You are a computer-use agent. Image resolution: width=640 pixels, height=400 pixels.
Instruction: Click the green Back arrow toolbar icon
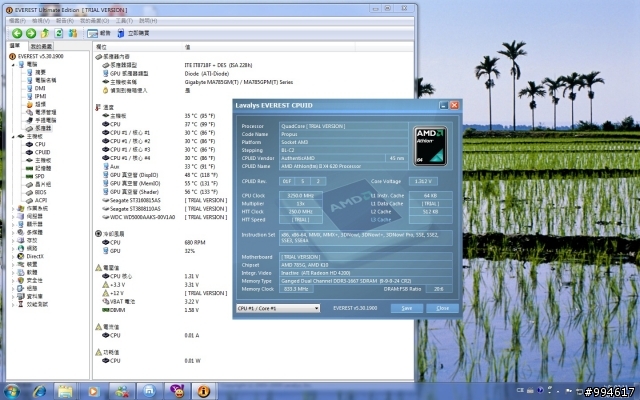[x=17, y=33]
